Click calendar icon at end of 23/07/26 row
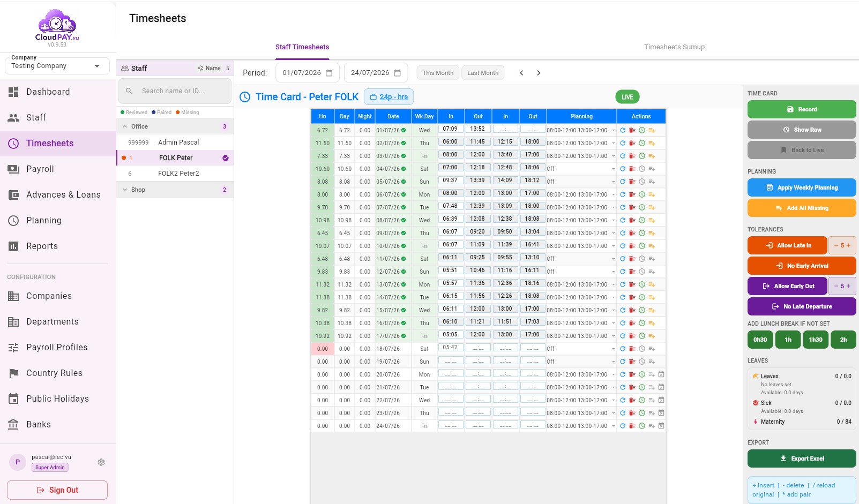The image size is (859, 504). tap(661, 413)
